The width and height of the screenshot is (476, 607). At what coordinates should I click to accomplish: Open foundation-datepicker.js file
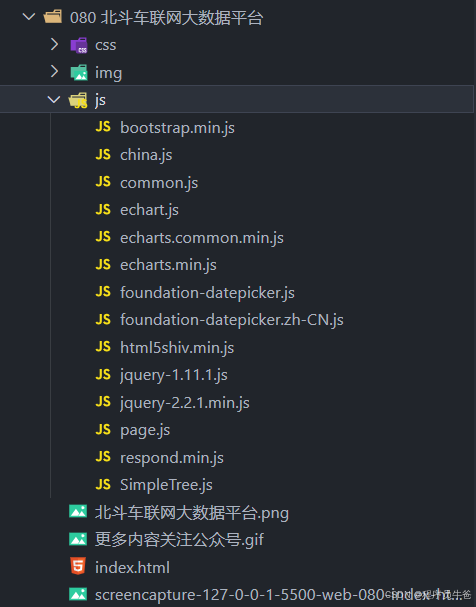tap(207, 293)
